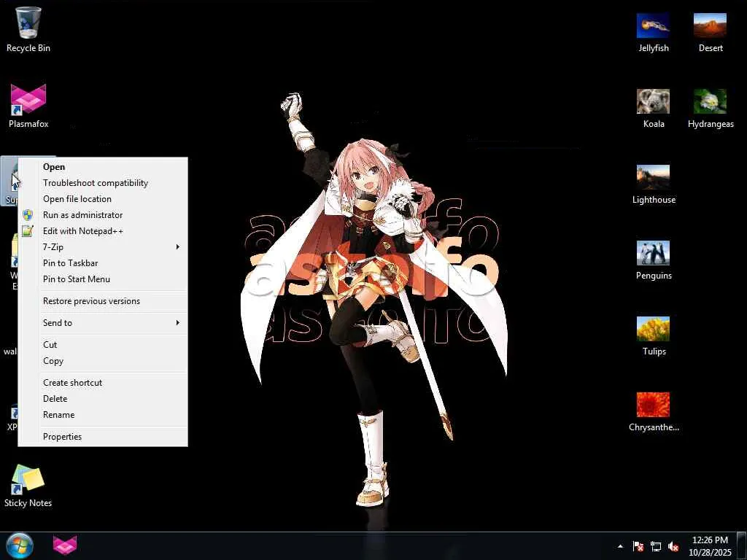Select the Koala image file

653,108
